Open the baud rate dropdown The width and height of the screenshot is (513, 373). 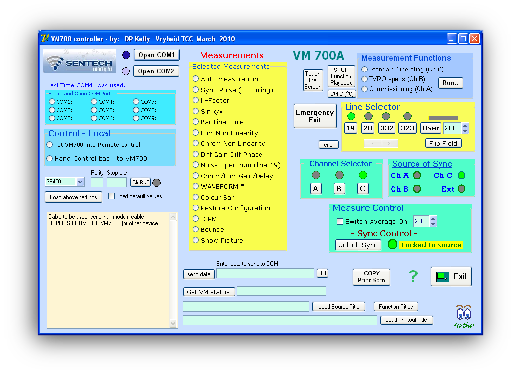coord(80,182)
